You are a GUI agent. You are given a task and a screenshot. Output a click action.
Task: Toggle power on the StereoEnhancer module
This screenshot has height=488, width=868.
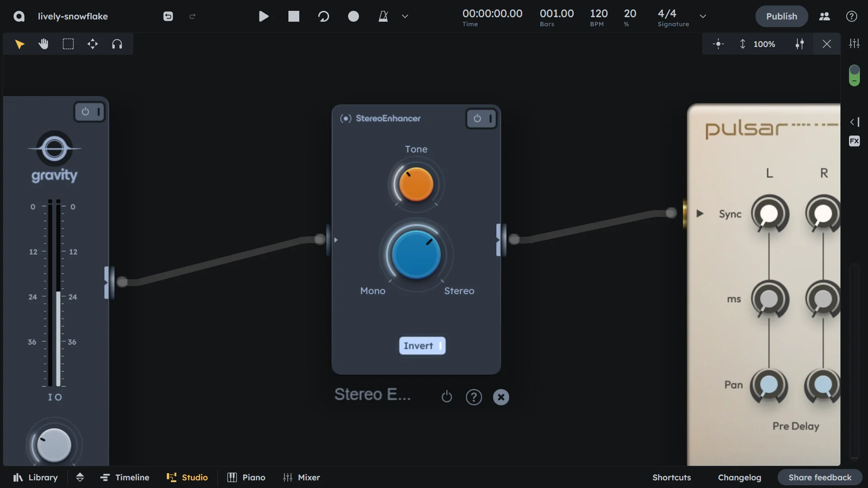(477, 118)
